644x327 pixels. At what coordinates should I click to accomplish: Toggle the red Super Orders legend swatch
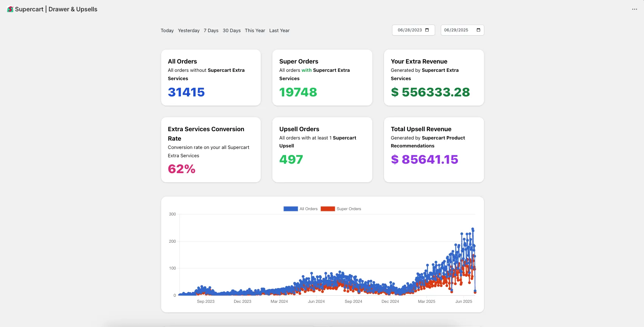click(328, 209)
